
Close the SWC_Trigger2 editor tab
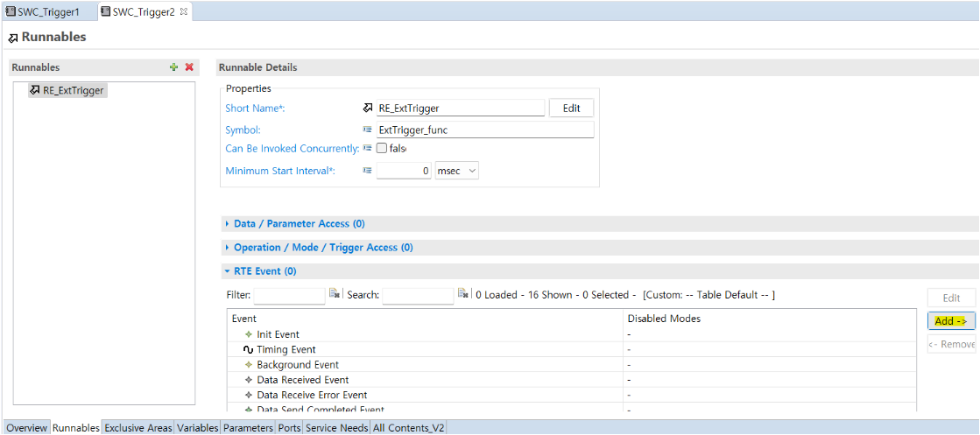click(184, 12)
